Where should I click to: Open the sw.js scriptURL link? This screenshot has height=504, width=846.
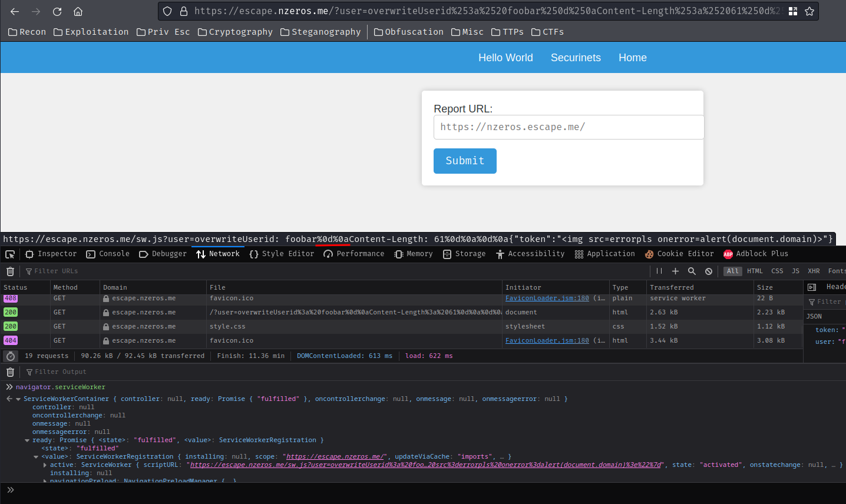(426, 465)
